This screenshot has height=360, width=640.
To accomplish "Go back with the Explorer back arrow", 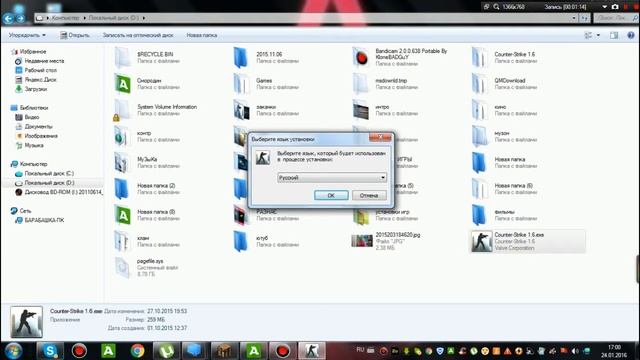I will pos(8,18).
